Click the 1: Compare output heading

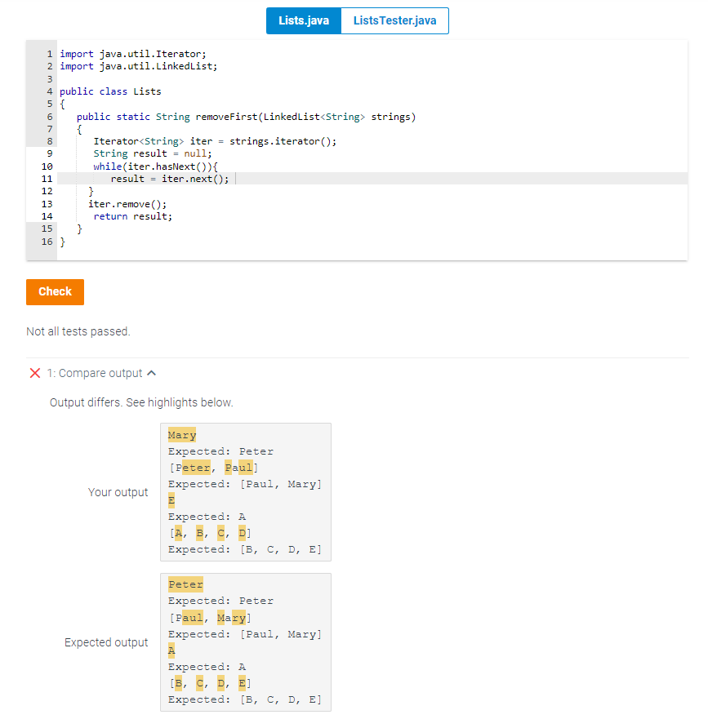click(x=94, y=372)
